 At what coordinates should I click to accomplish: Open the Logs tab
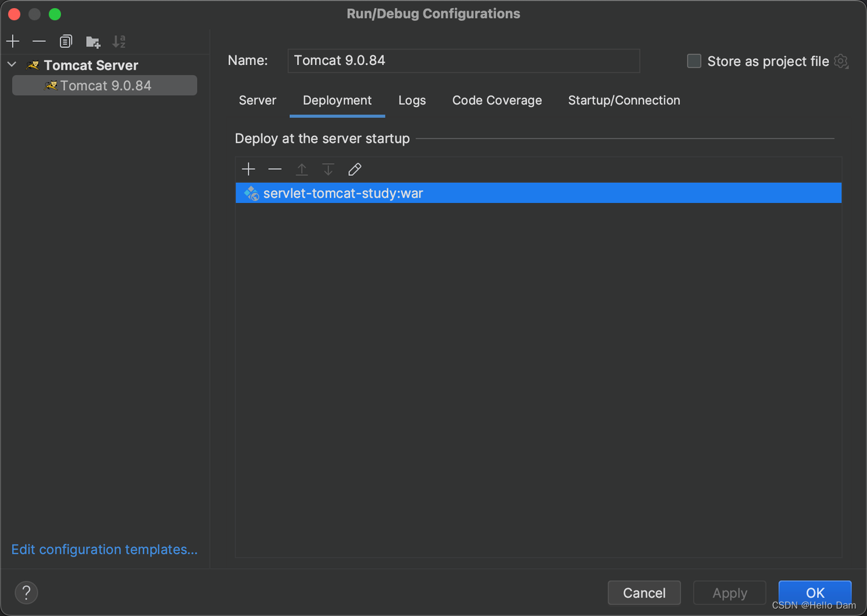point(412,100)
